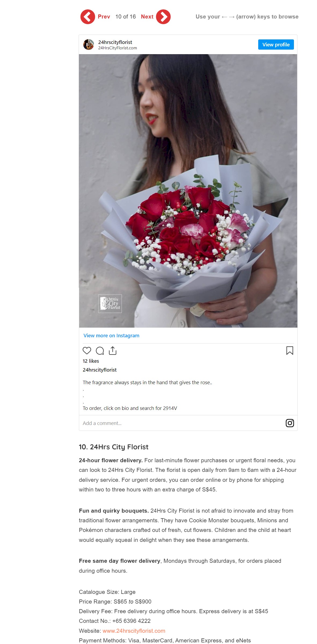Click the View profile button
The image size is (317, 644).
(276, 45)
